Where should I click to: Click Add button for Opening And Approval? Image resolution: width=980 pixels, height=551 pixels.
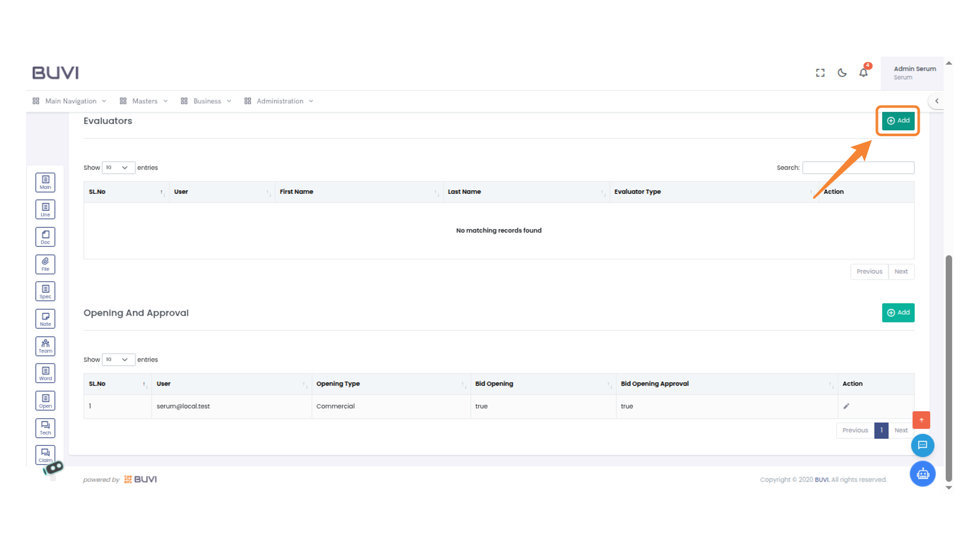click(x=898, y=313)
